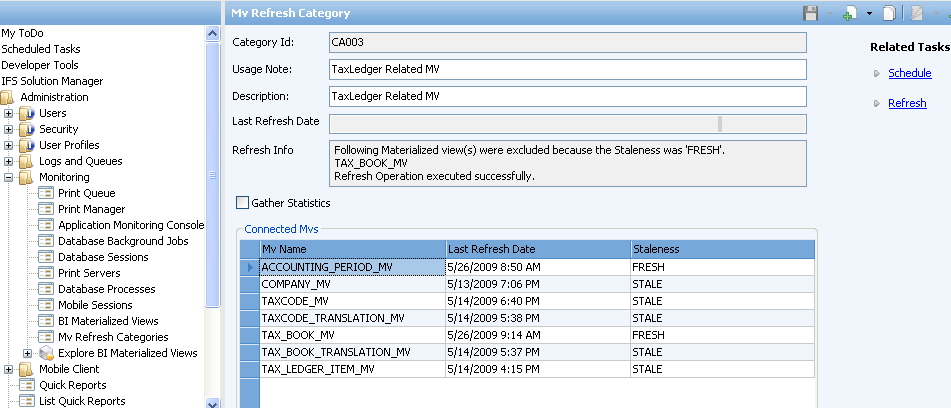
Task: Expand the Logs and Queues tree node
Action: pos(8,161)
